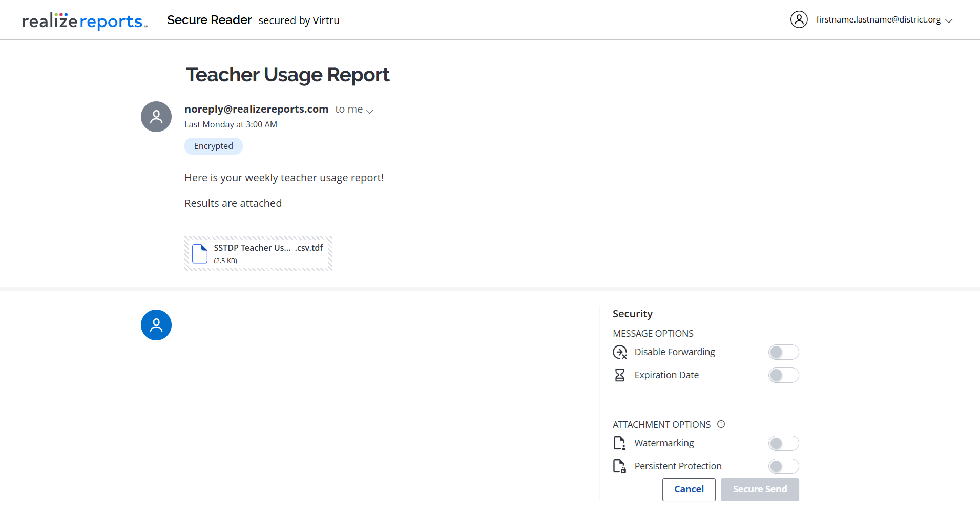The height and width of the screenshot is (520, 980).
Task: Cancel the secure reply
Action: [689, 489]
